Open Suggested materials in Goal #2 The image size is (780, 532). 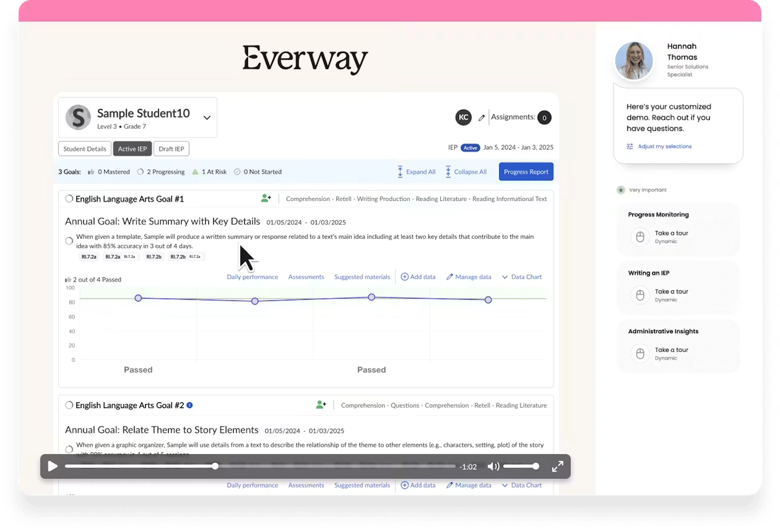(x=362, y=485)
